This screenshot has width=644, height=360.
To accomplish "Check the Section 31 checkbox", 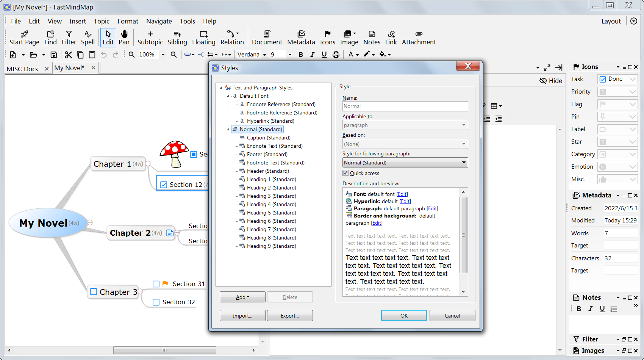I will tap(156, 284).
